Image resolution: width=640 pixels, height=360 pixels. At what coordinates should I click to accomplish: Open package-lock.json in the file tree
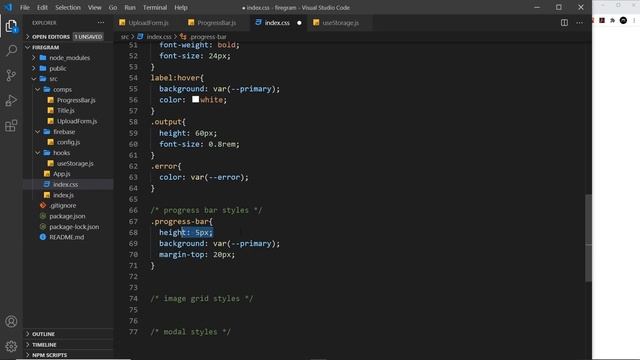[x=74, y=227]
